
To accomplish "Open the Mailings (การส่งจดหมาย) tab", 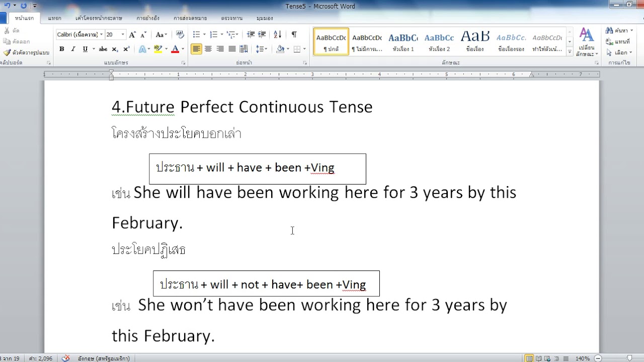I will [190, 18].
